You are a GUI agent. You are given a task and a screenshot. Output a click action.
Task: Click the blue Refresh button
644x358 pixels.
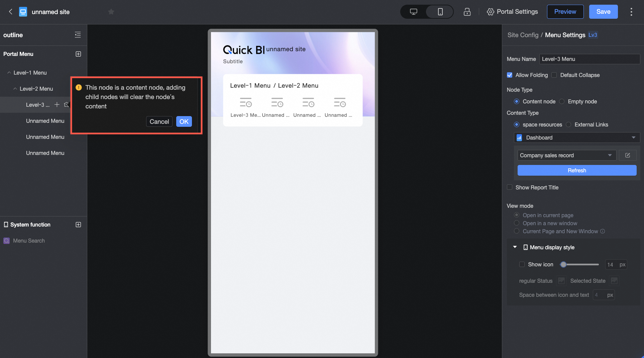tap(577, 170)
